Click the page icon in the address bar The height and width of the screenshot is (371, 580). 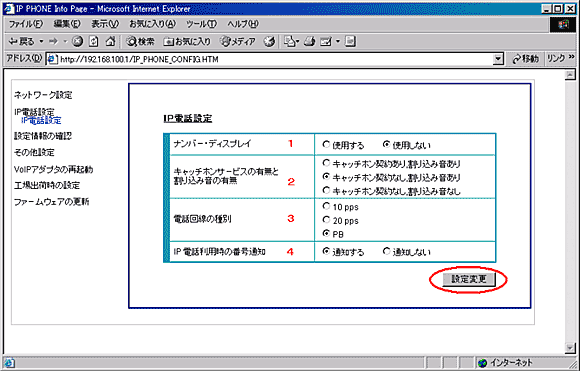tap(53, 59)
